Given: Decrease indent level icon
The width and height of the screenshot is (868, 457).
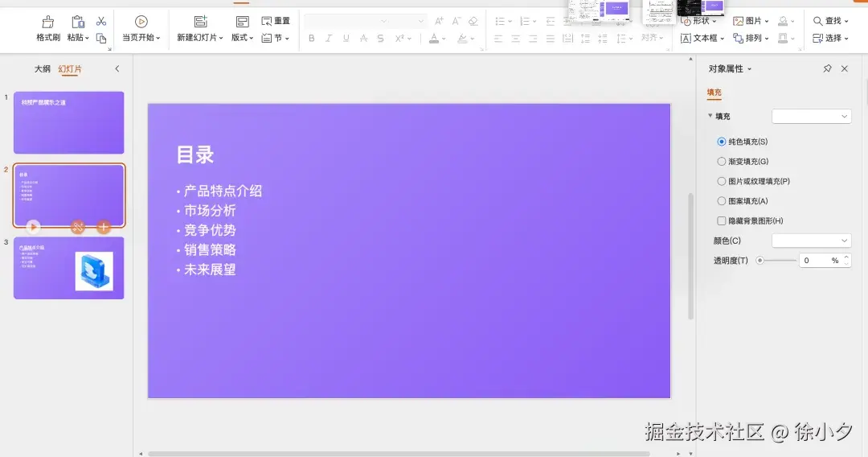Looking at the screenshot, I should pyautogui.click(x=551, y=21).
